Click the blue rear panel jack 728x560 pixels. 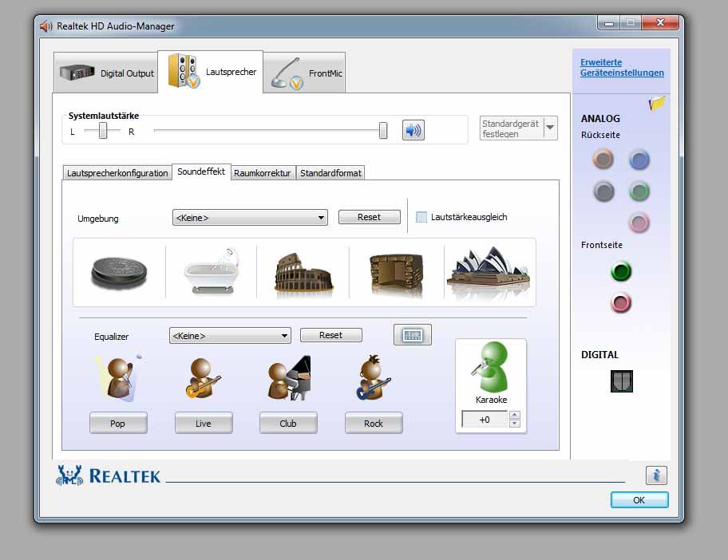(639, 160)
